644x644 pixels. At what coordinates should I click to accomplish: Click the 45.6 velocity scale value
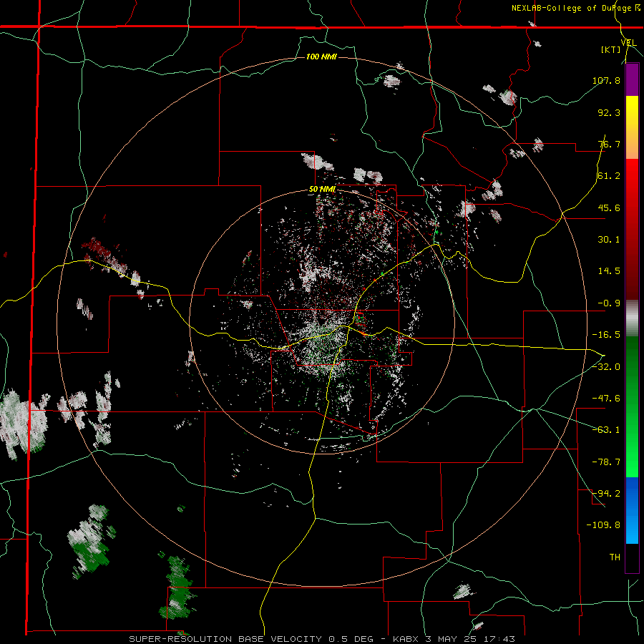(609, 208)
